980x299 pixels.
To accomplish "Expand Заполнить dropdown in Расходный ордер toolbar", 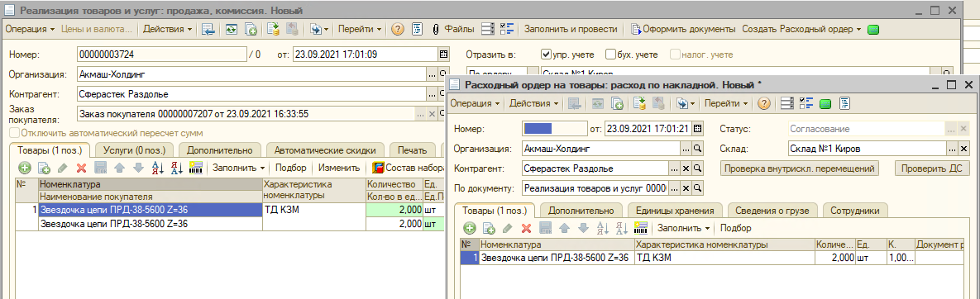I will [x=684, y=228].
